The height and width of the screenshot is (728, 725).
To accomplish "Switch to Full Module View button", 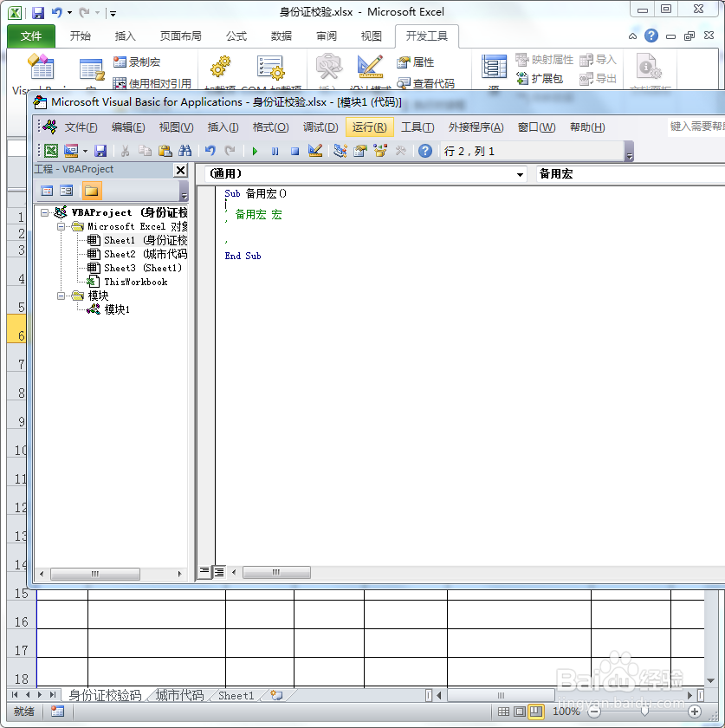I will click(x=218, y=572).
